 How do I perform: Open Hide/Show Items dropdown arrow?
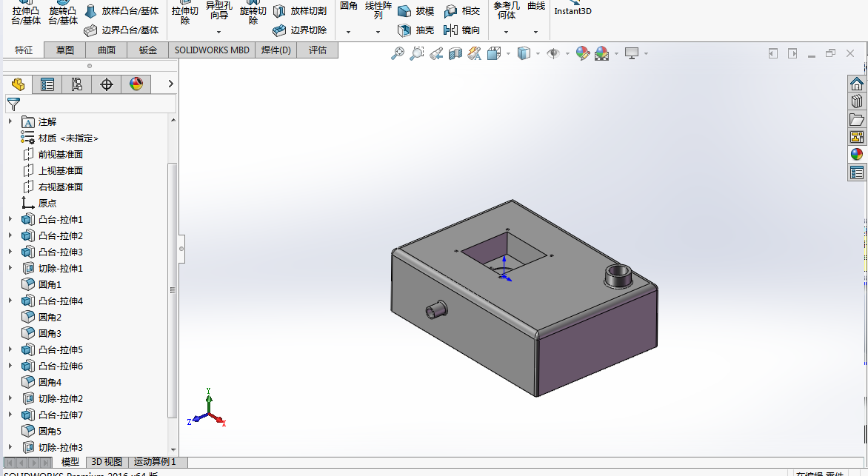tap(567, 54)
